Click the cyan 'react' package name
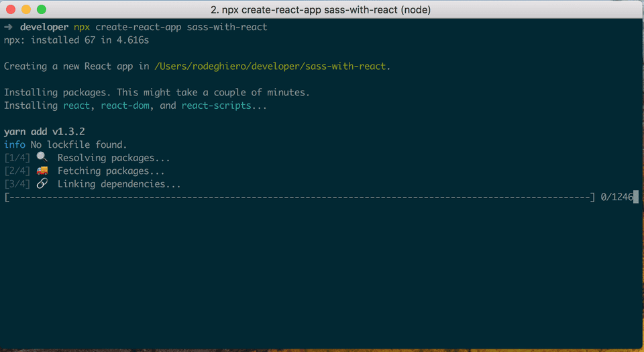The image size is (644, 352). 76,105
